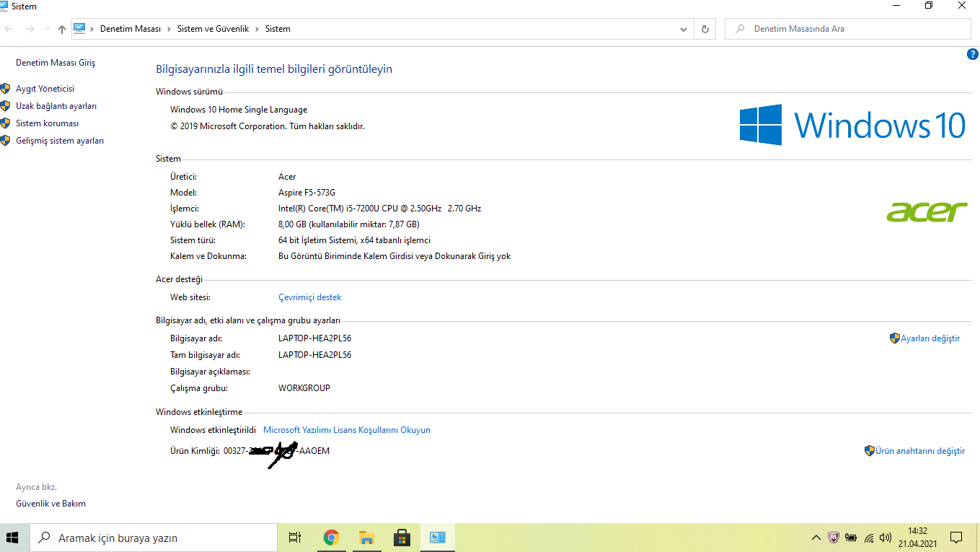Click the volume speaker tray icon

886,538
